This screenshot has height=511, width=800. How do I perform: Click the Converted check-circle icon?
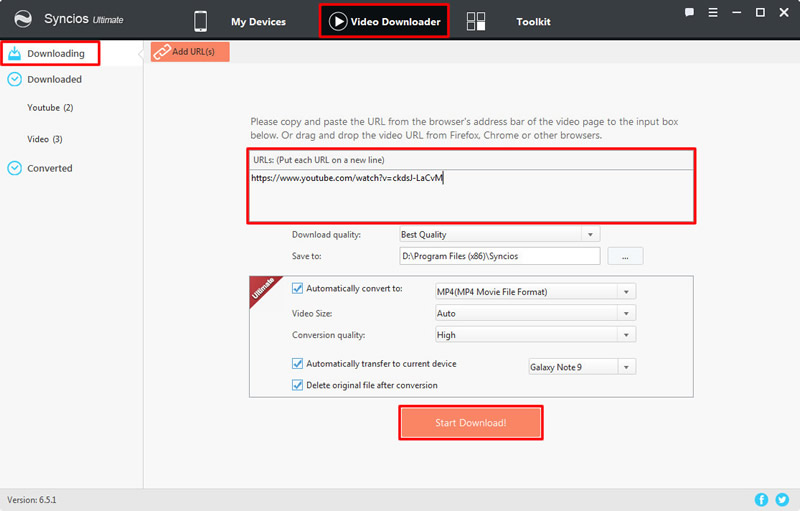click(x=14, y=168)
